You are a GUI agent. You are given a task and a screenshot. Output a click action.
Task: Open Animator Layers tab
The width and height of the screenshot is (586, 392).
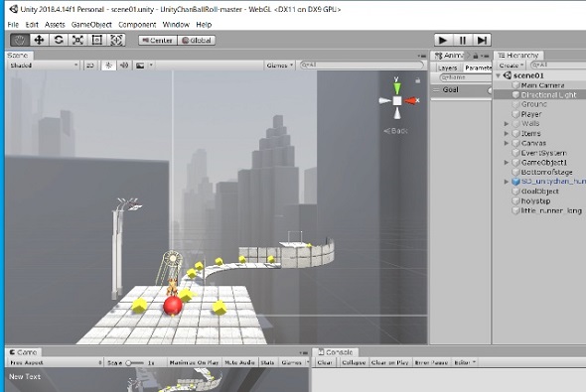pyautogui.click(x=447, y=67)
